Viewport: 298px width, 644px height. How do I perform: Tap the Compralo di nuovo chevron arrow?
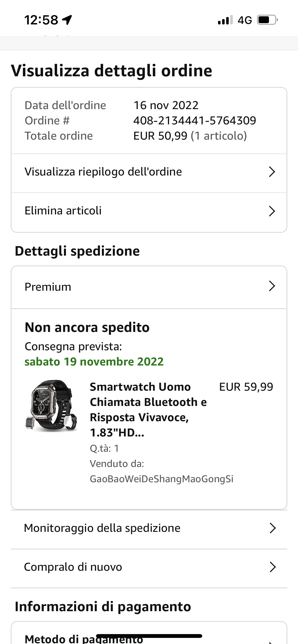tap(273, 567)
